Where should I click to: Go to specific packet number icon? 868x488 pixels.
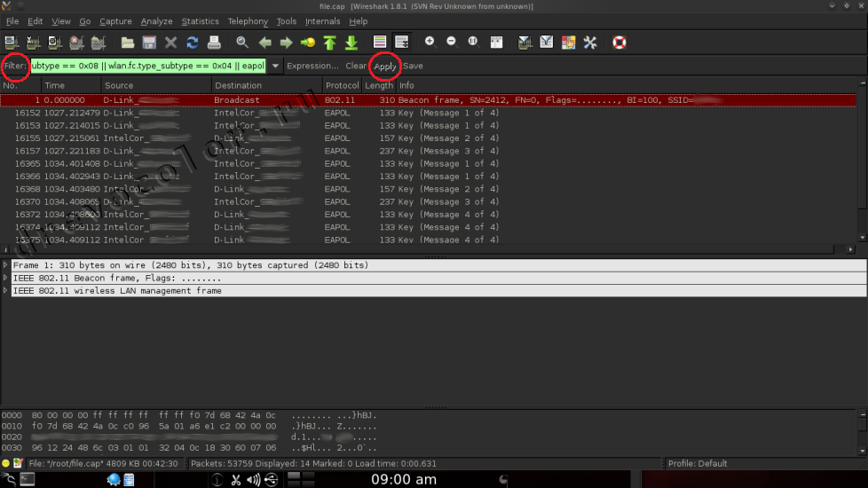(x=308, y=43)
